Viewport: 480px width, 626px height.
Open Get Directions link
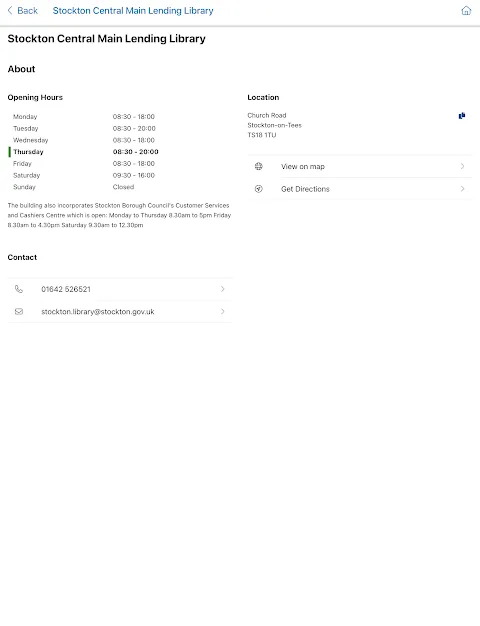pos(359,189)
